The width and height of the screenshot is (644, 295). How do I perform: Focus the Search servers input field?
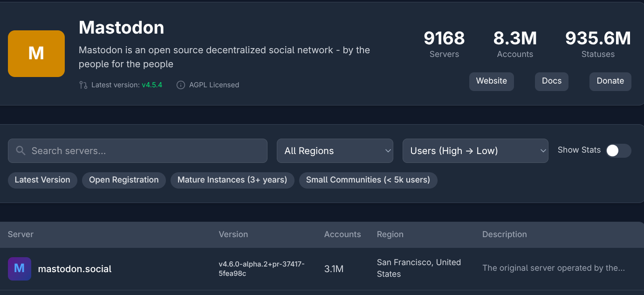click(144, 151)
